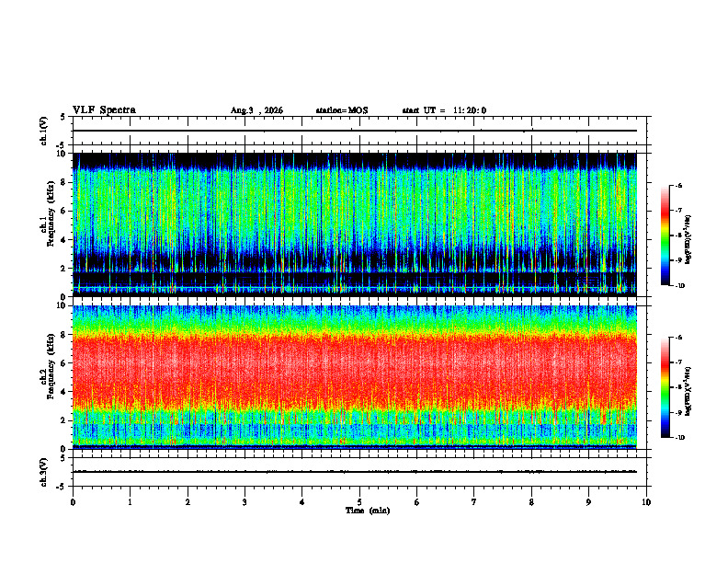Click the ch.1 spectrogram colorbar
The width and height of the screenshot is (728, 563).
point(665,236)
